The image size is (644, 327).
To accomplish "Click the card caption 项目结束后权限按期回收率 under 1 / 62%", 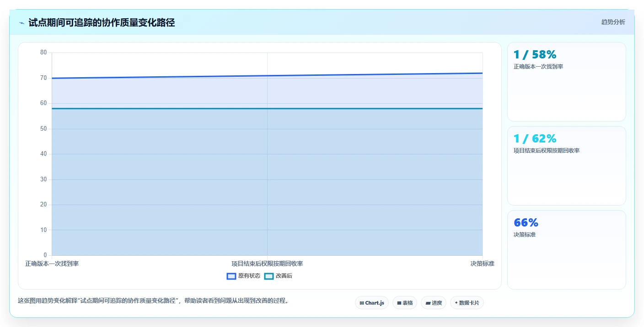I will 547,151.
